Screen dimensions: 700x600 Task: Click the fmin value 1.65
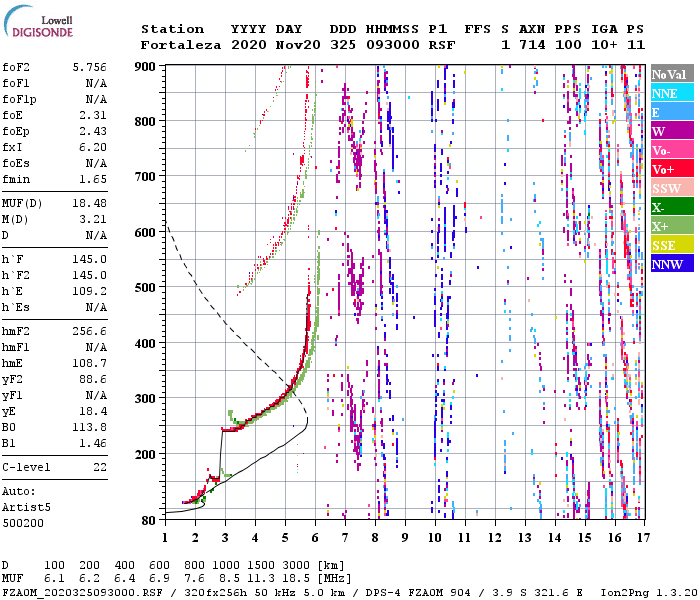click(x=93, y=179)
